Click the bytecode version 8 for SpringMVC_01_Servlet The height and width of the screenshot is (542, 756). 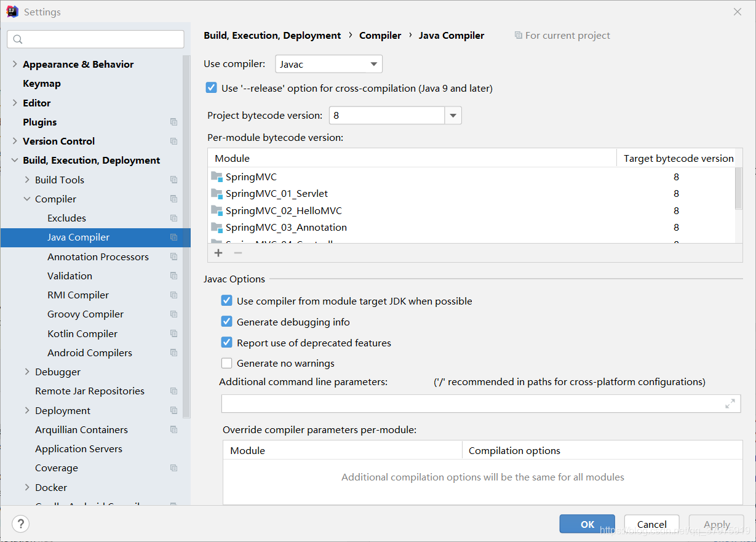(x=676, y=193)
